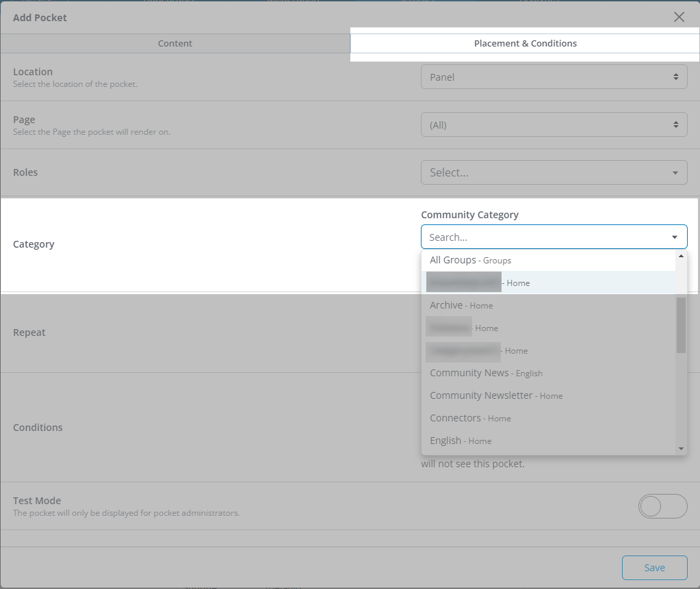The width and height of the screenshot is (700, 589).
Task: Click the Save button
Action: (654, 568)
